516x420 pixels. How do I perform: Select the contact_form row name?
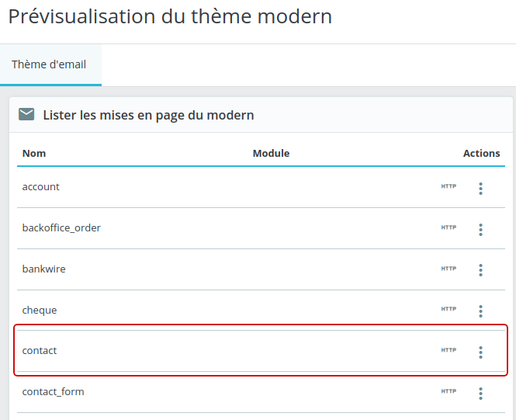click(53, 392)
